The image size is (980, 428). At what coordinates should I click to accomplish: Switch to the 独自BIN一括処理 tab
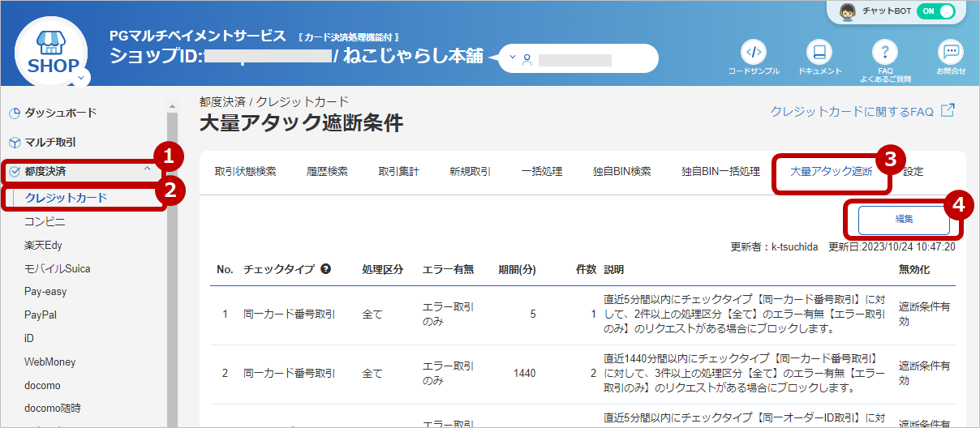coord(720,172)
